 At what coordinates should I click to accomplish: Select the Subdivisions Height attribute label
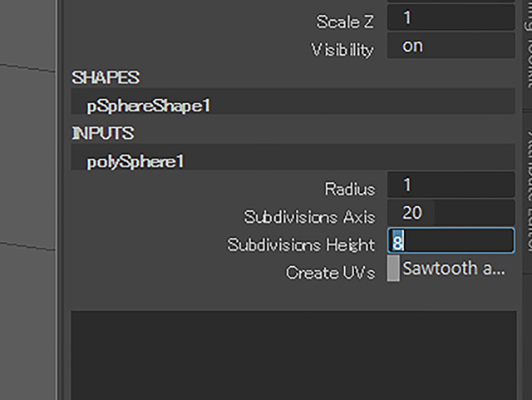301,244
